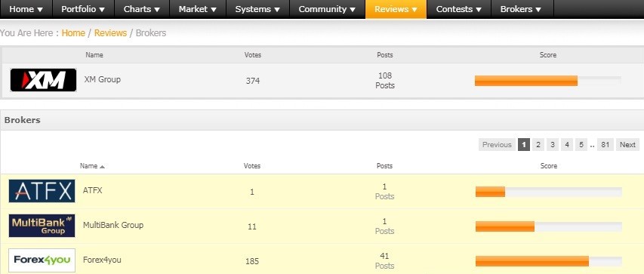
Task: Open the Market menu
Action: (198, 9)
